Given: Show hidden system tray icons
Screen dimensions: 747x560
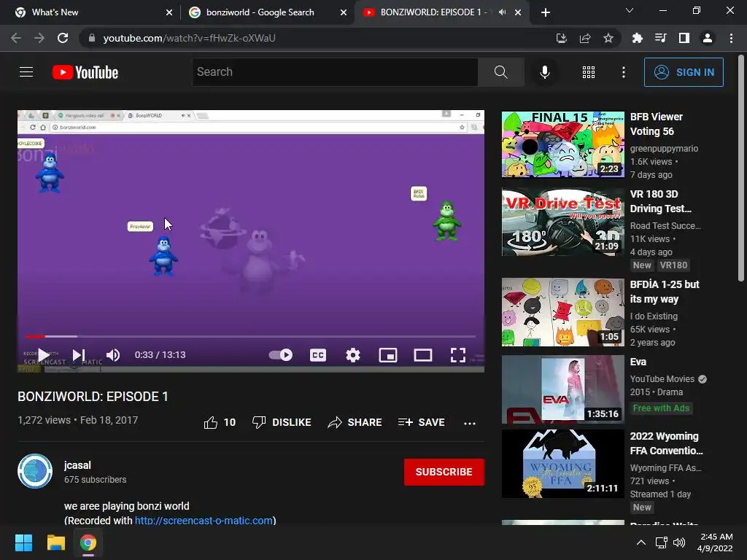Looking at the screenshot, I should (640, 542).
